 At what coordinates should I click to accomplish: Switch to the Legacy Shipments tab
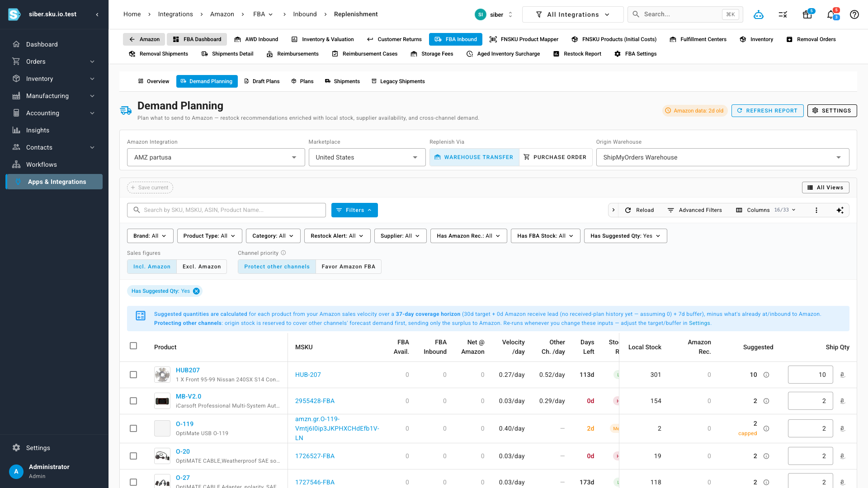[x=398, y=81]
